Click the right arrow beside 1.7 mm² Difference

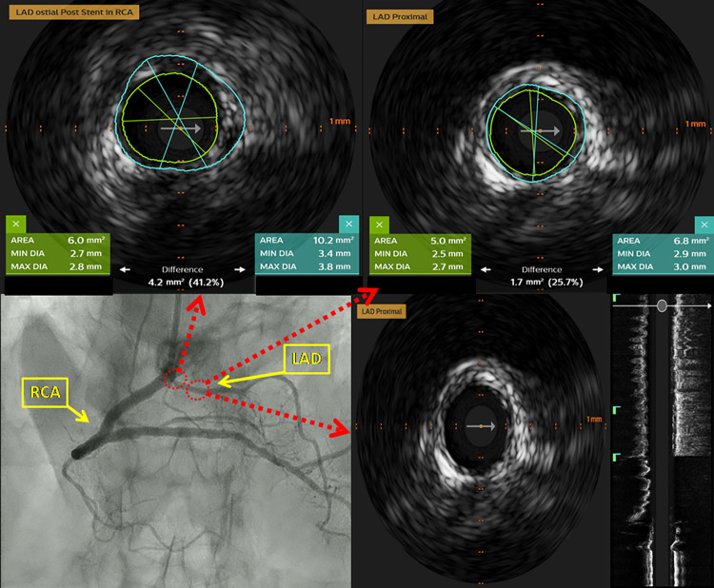[598, 269]
